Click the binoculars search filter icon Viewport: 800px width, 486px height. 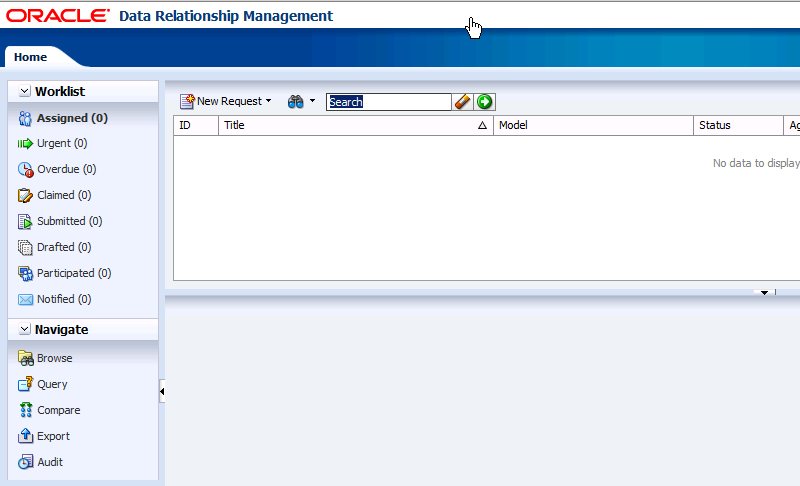point(295,101)
